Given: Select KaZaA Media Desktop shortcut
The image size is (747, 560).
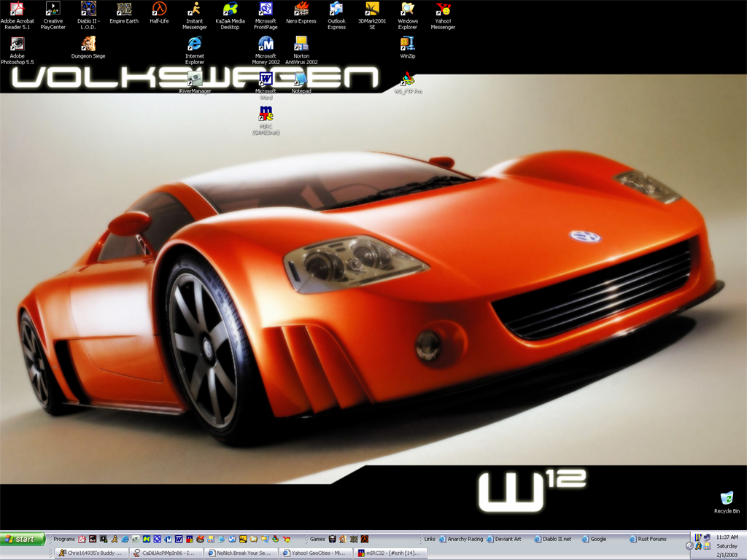Looking at the screenshot, I should [x=230, y=16].
